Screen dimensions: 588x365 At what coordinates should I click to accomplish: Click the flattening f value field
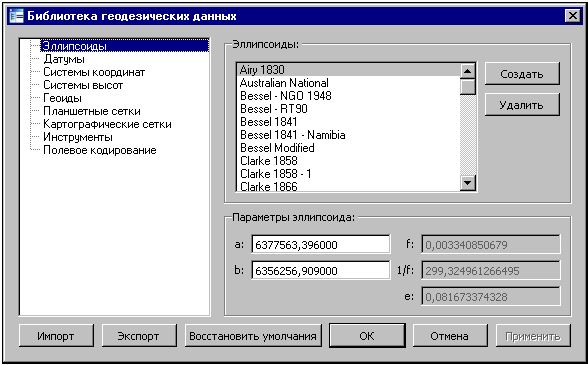(x=490, y=245)
